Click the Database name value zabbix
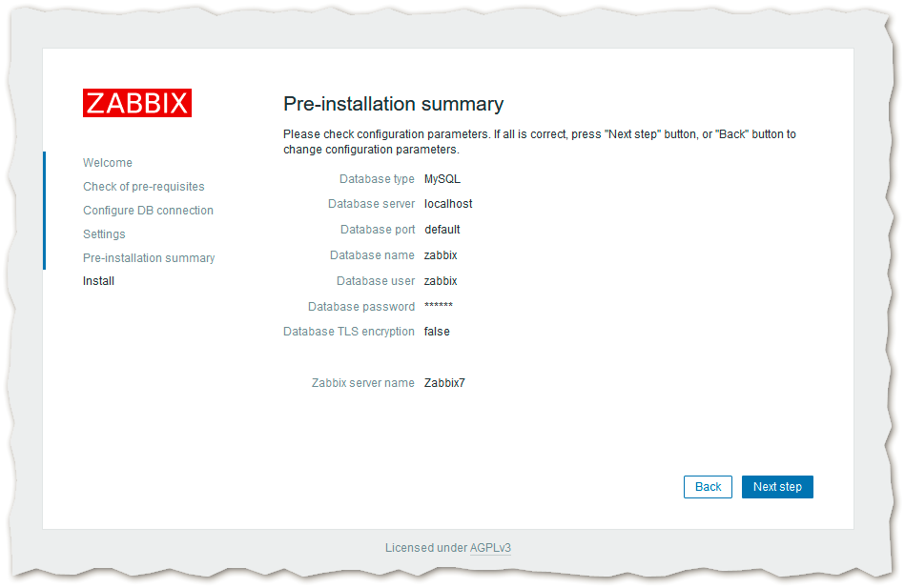Screen dimensions: 905x588 click(x=441, y=255)
